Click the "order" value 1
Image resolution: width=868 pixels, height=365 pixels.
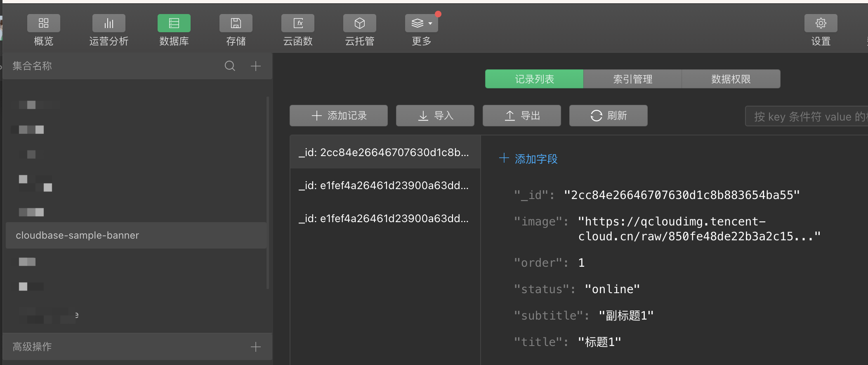(x=581, y=263)
